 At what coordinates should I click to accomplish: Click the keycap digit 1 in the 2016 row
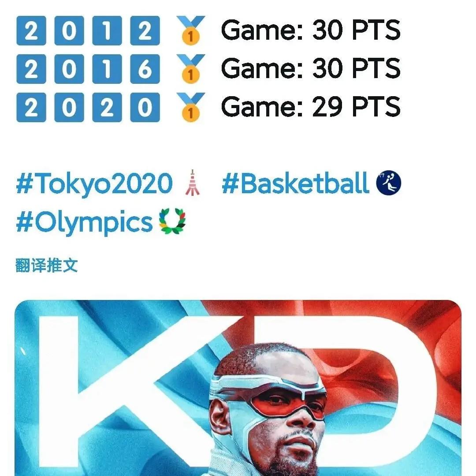pos(107,69)
